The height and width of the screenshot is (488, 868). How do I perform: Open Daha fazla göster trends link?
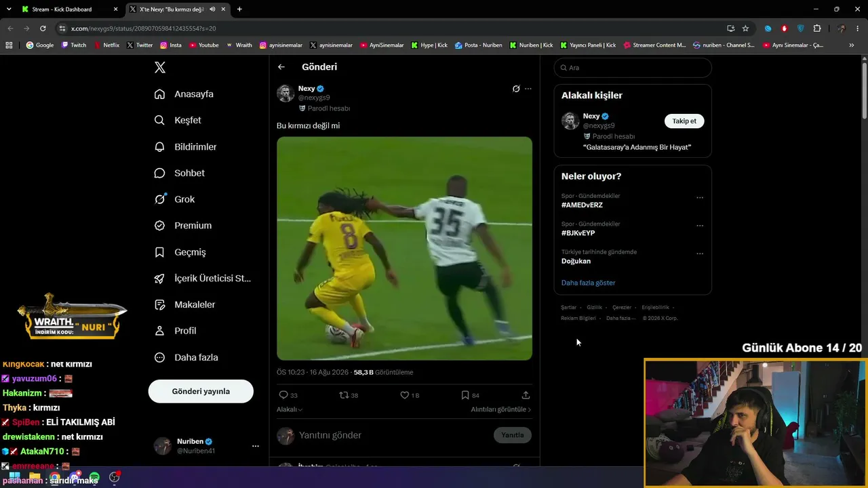click(x=589, y=283)
